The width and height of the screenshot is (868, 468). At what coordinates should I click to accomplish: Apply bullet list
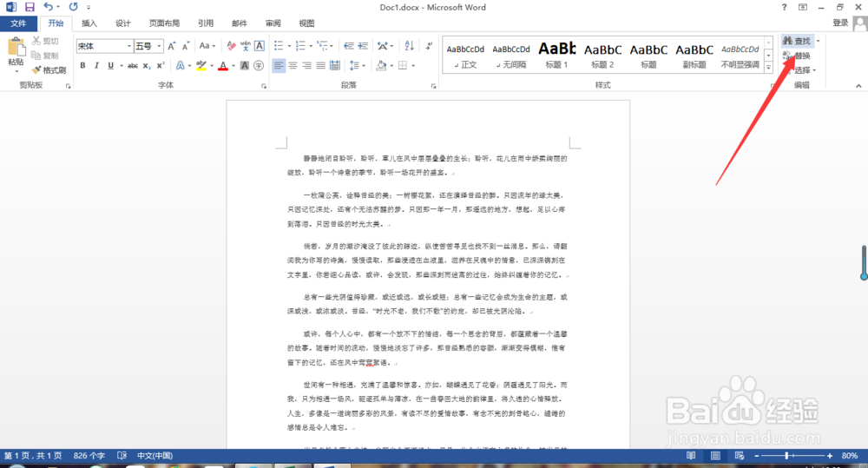tap(279, 46)
